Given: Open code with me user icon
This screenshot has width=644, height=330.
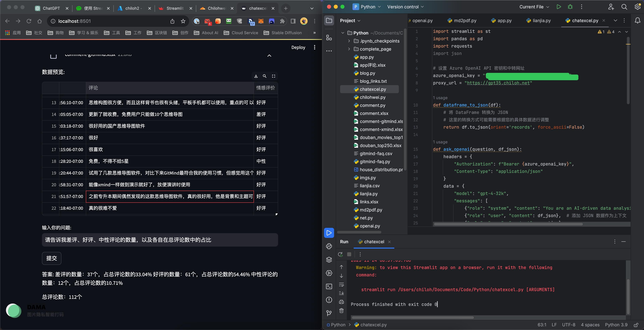Looking at the screenshot, I should [x=611, y=7].
